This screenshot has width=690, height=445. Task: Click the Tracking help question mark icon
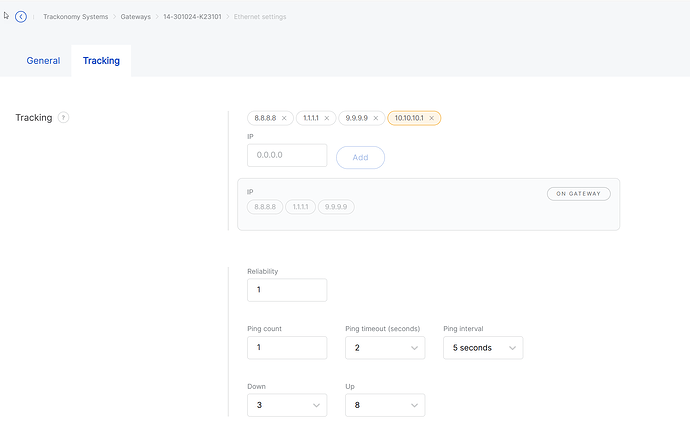coord(63,118)
